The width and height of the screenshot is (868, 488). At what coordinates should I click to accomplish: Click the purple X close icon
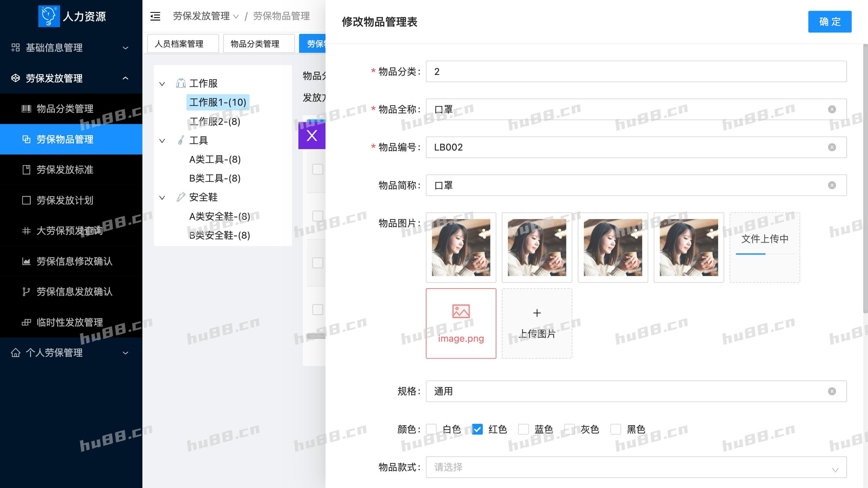(312, 136)
